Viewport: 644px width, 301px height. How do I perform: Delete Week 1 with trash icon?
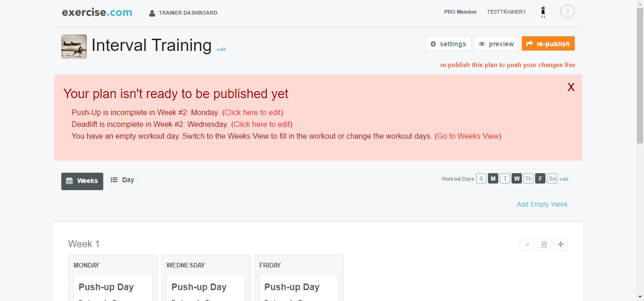click(544, 244)
